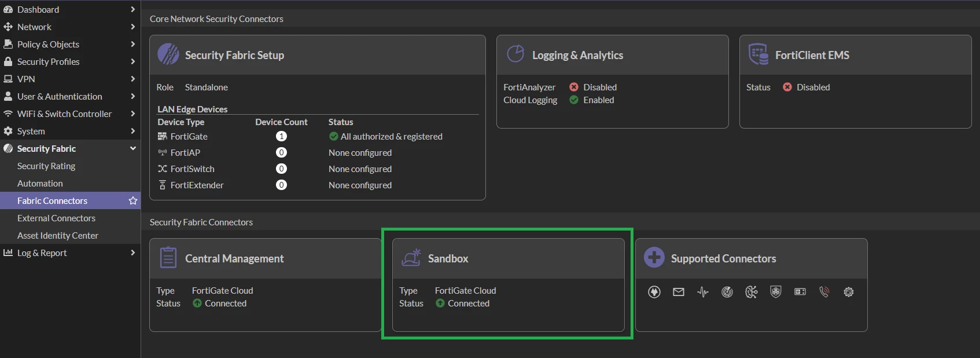Screen dimensions: 980x358
Task: Click the brain AI connector icon
Action: point(751,292)
